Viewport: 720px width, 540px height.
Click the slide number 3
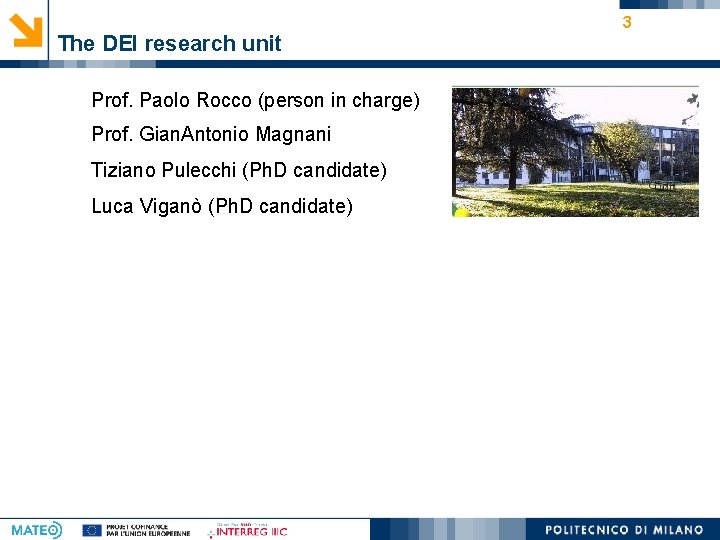point(627,22)
